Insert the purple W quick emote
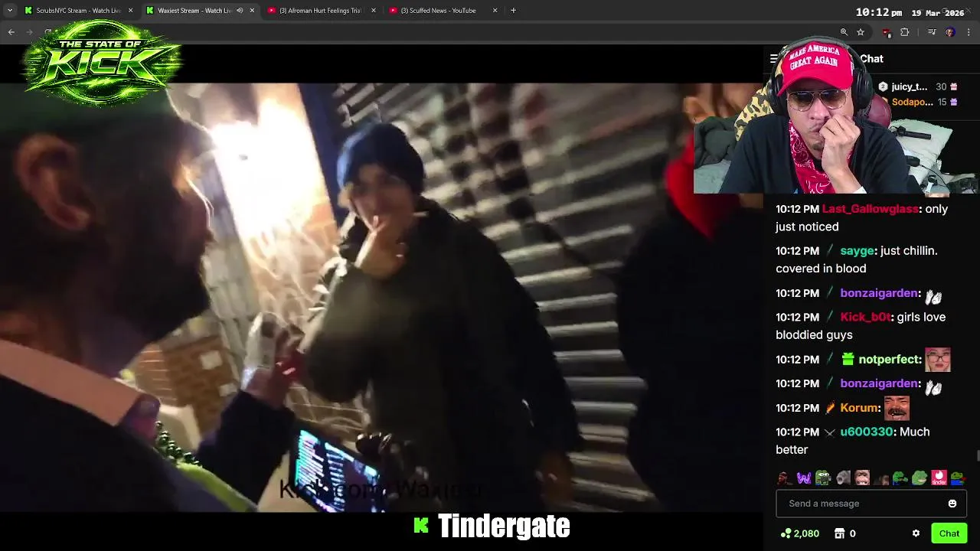Viewport: 980px width, 551px height. click(803, 478)
